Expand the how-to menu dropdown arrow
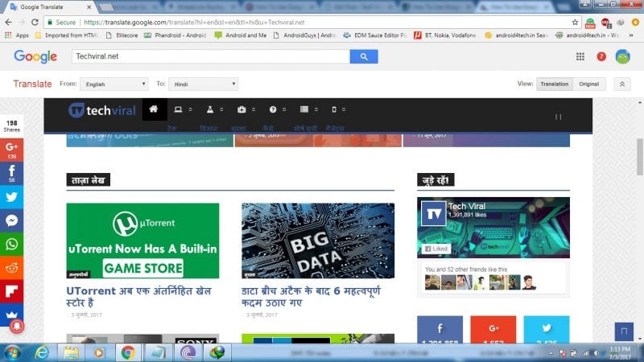The width and height of the screenshot is (644, 362). coord(284,109)
